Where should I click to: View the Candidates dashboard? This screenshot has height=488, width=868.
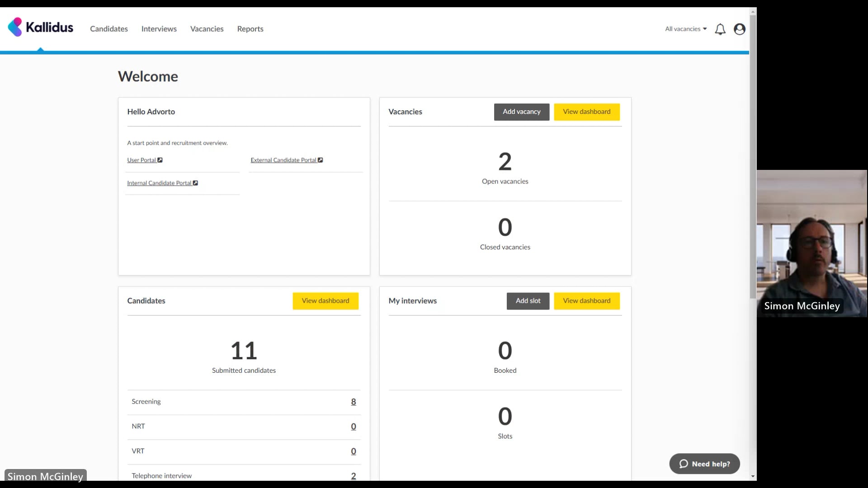(x=325, y=301)
